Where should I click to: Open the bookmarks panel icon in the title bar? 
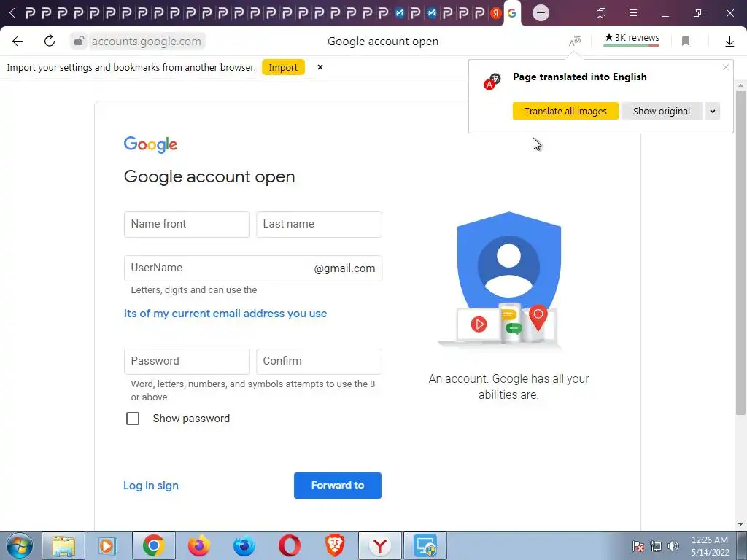(601, 13)
